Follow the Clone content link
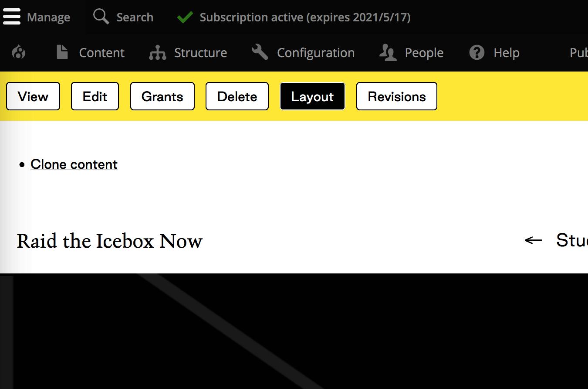 tap(74, 164)
